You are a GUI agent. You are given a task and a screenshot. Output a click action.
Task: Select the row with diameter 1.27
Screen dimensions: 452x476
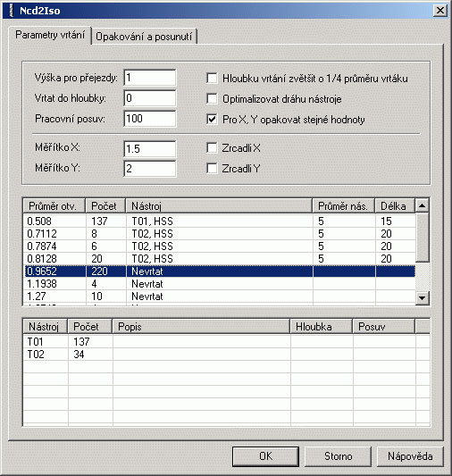(x=220, y=296)
